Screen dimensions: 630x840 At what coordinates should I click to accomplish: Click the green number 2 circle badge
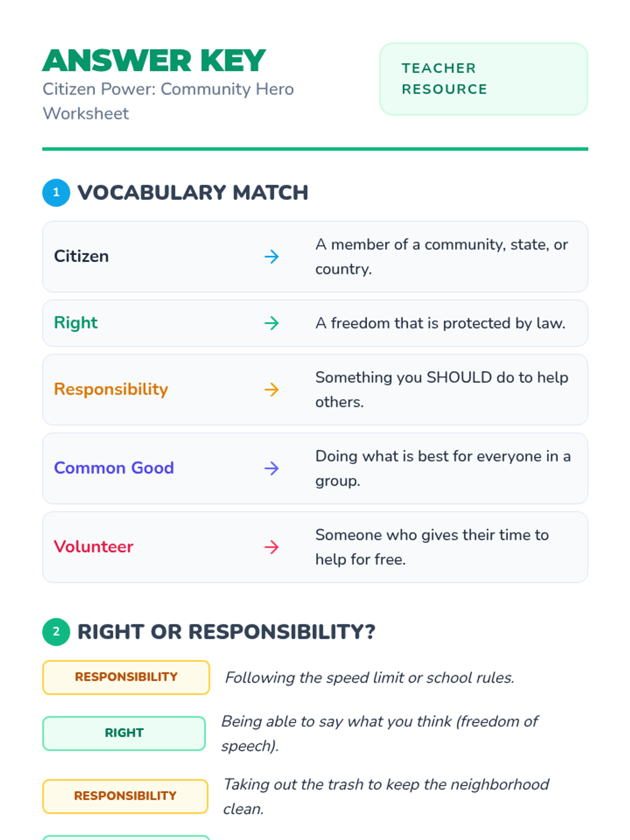point(56,632)
